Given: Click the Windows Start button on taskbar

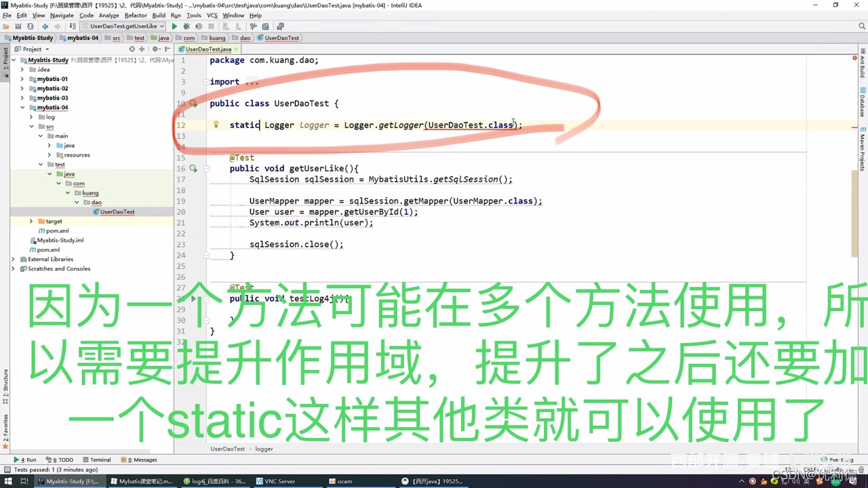Looking at the screenshot, I should click(x=7, y=481).
